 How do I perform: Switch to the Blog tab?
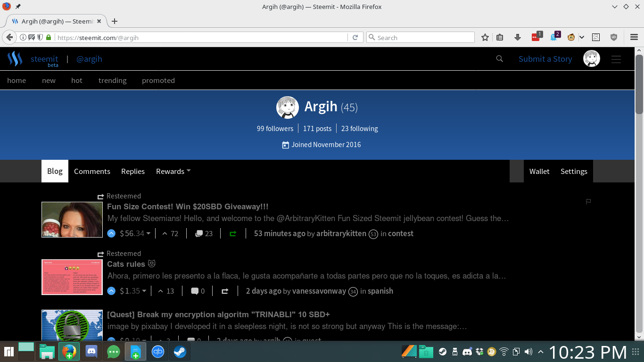(x=55, y=171)
